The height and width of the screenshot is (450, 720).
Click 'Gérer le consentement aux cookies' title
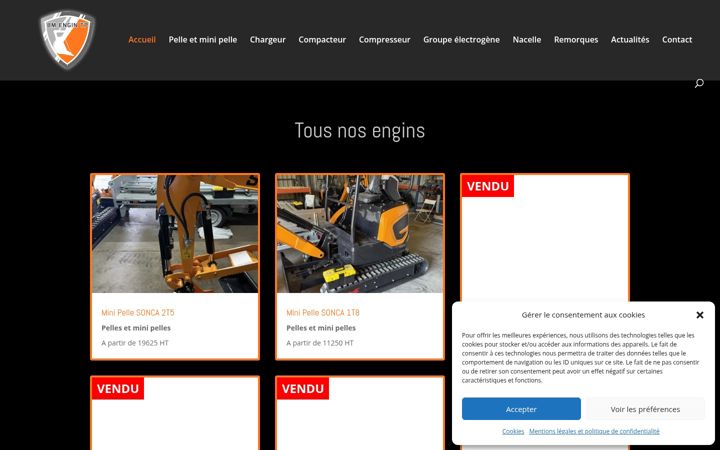click(x=583, y=315)
